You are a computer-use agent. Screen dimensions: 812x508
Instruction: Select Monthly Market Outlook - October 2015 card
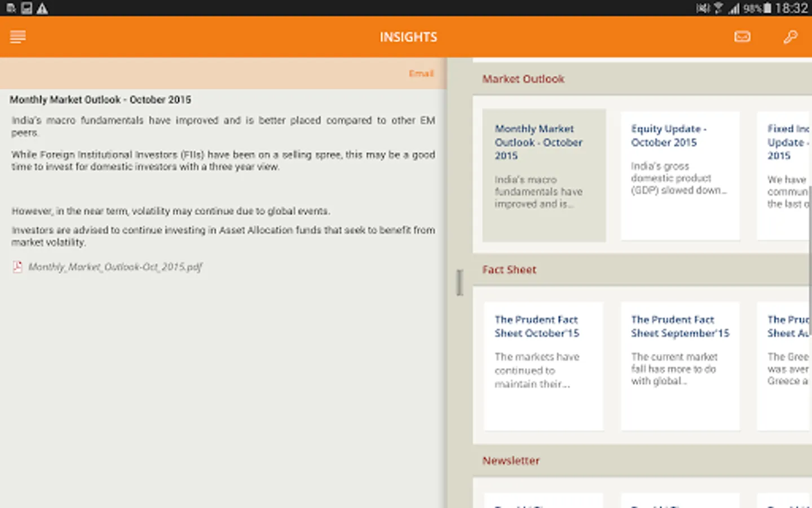pyautogui.click(x=544, y=175)
